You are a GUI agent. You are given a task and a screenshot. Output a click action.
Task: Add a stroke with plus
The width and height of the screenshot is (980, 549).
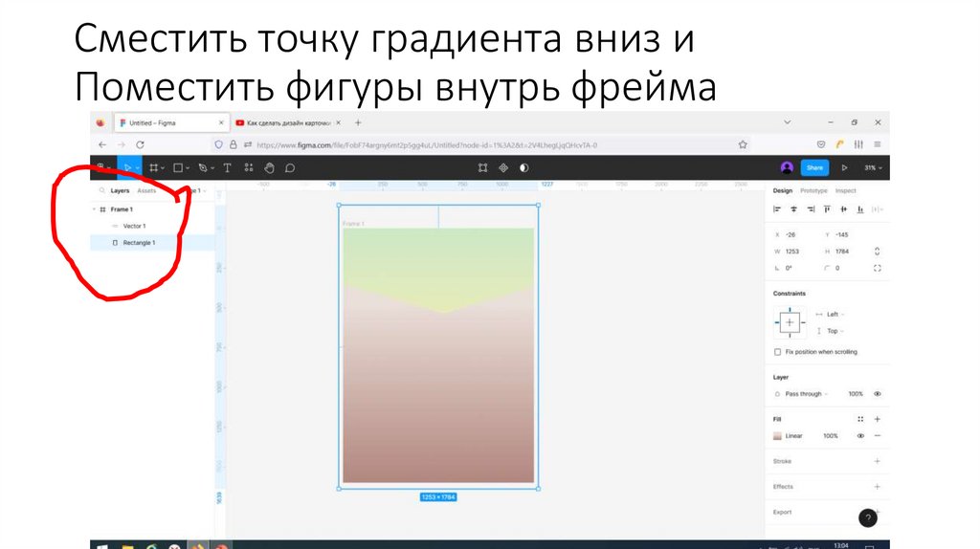tap(877, 461)
